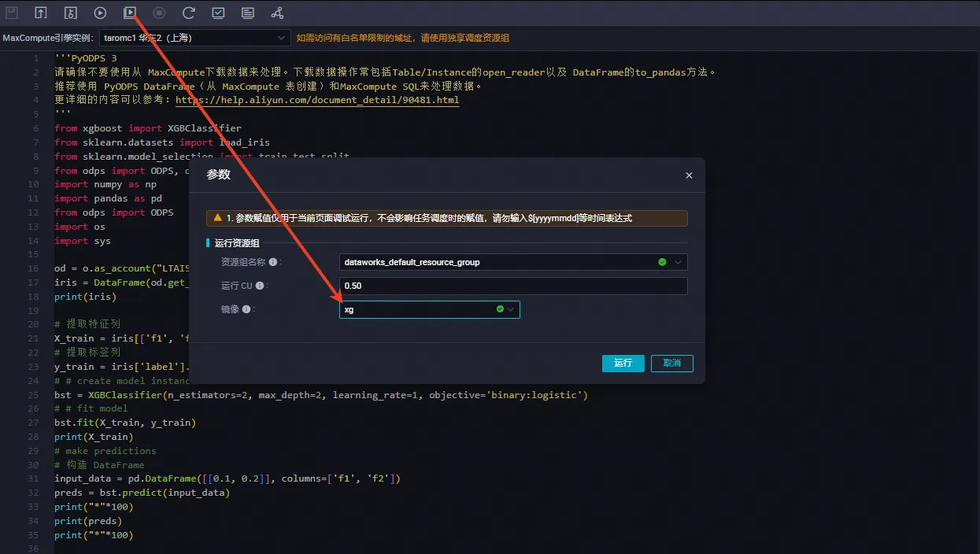Viewport: 980px width, 554px height.
Task: Click comment line '# make predictions'
Action: point(105,451)
